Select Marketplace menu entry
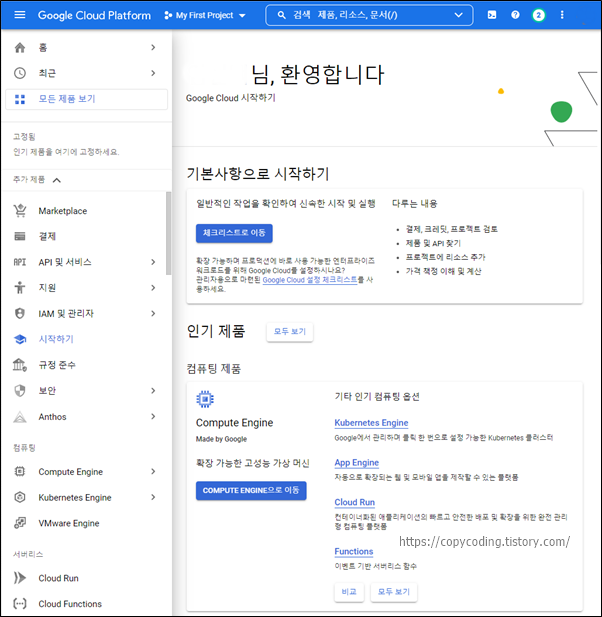The width and height of the screenshot is (602, 617). [x=86, y=211]
